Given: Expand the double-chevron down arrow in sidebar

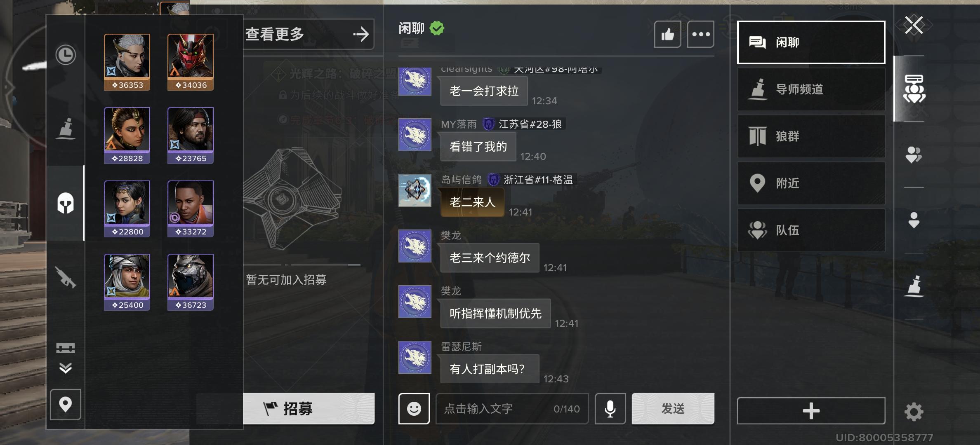Looking at the screenshot, I should tap(66, 368).
